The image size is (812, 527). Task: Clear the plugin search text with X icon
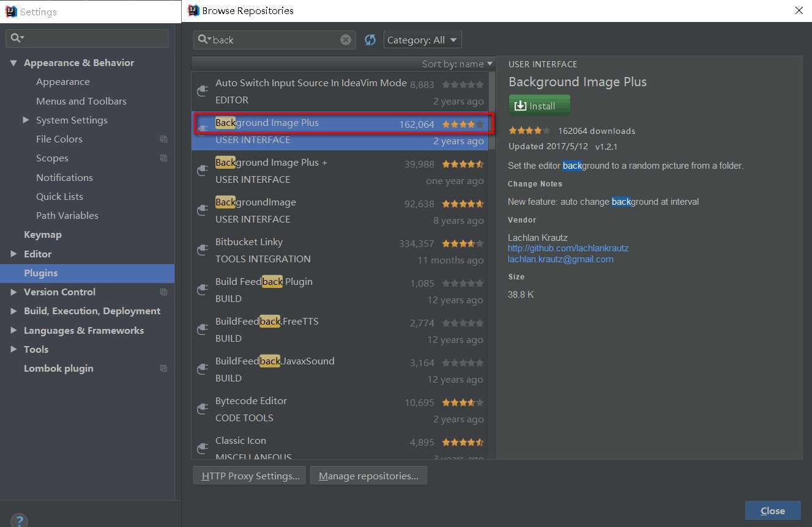[346, 40]
